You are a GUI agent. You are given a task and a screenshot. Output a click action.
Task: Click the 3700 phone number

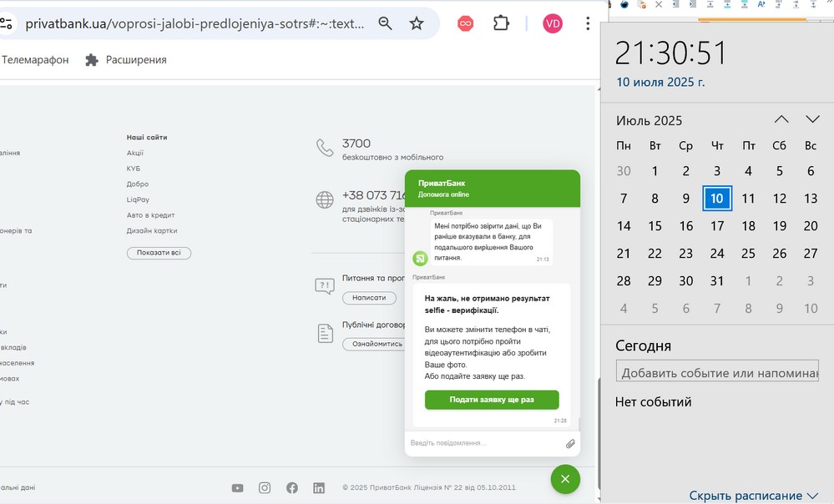click(356, 144)
